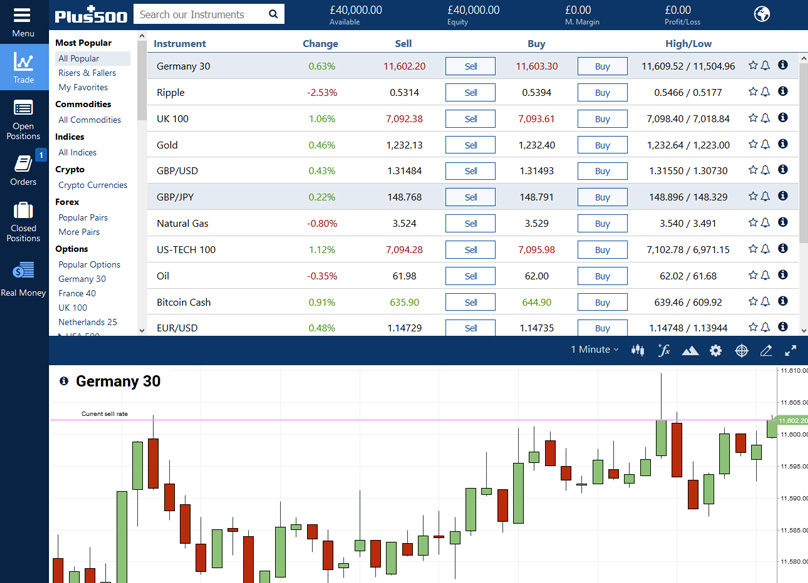Click the search magnifier icon
808x583 pixels.
click(273, 14)
